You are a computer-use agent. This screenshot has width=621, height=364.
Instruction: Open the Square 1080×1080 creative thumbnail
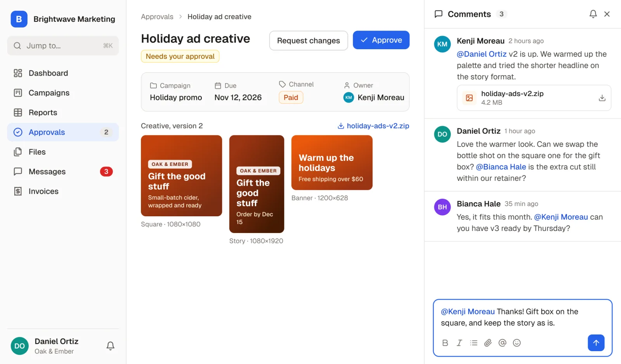[x=181, y=176]
